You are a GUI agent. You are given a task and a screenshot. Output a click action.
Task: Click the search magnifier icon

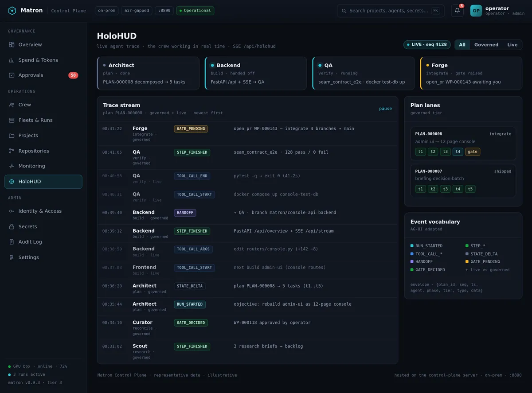[x=344, y=11]
